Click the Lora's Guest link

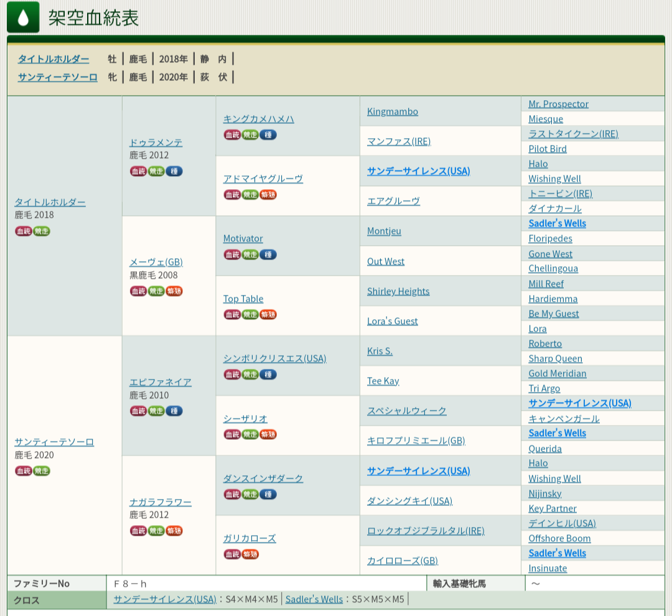point(392,321)
